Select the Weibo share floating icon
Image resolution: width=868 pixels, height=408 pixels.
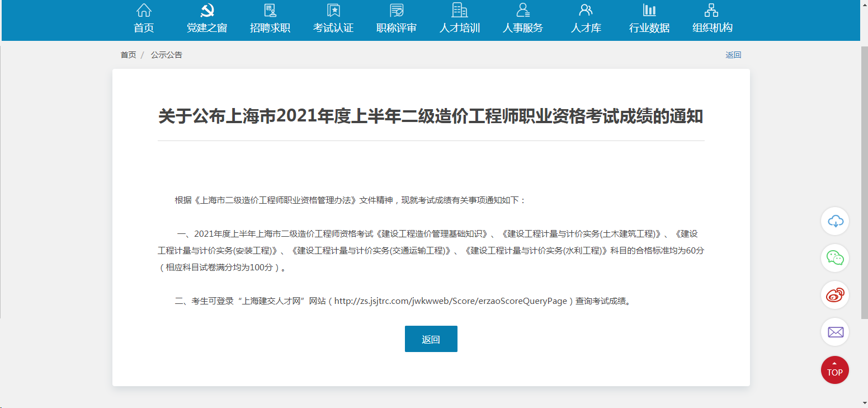tap(834, 295)
